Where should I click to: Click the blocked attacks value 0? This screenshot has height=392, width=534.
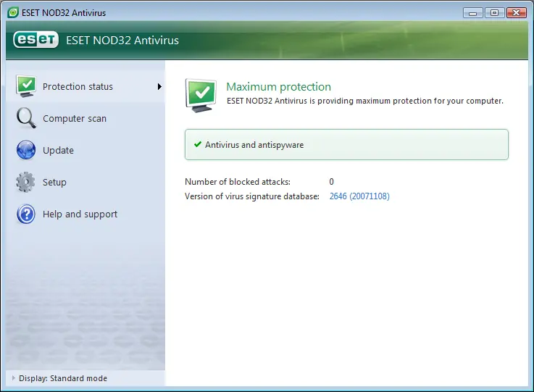[x=331, y=182]
